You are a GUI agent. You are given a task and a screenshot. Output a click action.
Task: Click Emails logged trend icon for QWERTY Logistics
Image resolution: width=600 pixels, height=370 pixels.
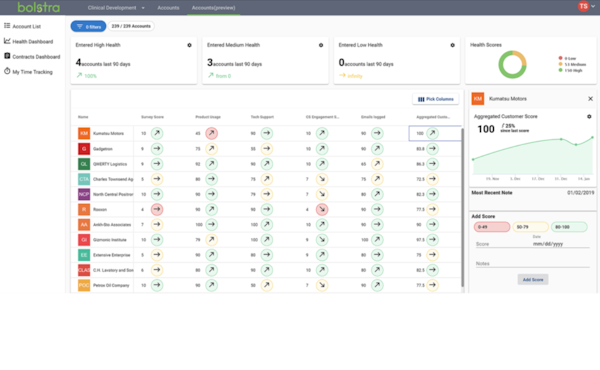(377, 164)
